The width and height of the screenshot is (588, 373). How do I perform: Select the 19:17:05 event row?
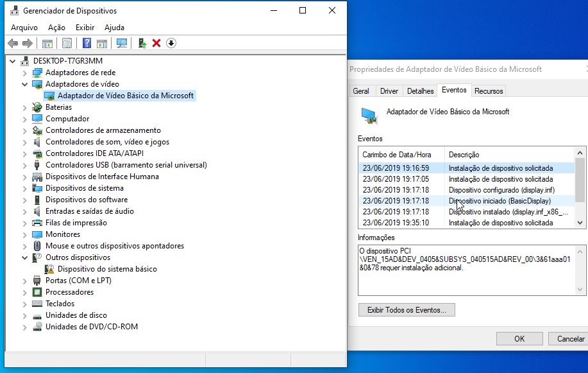(467, 179)
